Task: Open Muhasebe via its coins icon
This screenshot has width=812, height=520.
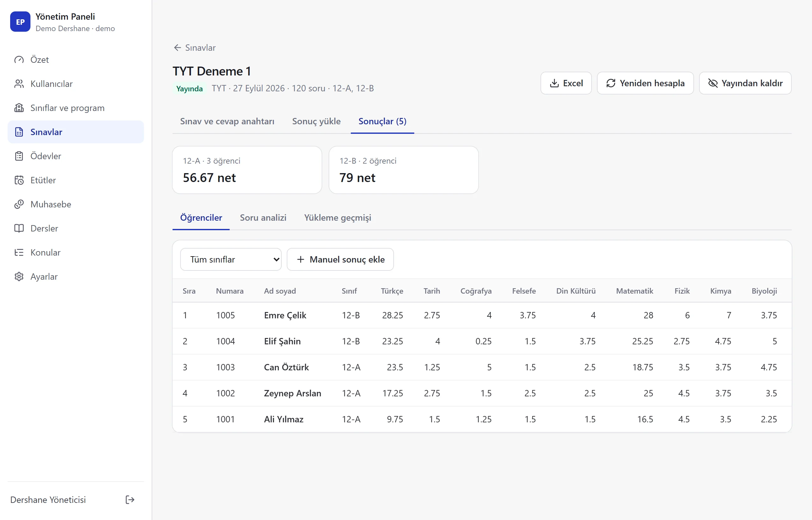Action: pos(19,204)
